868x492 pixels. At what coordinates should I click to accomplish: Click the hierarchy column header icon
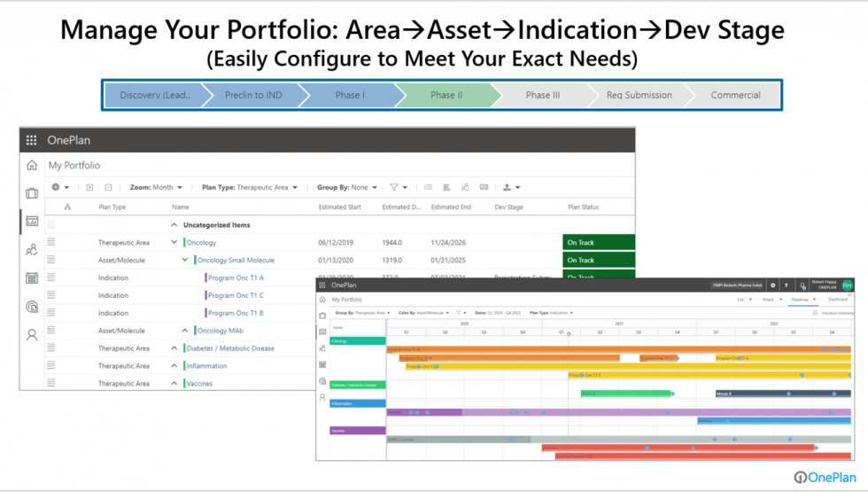pyautogui.click(x=67, y=207)
